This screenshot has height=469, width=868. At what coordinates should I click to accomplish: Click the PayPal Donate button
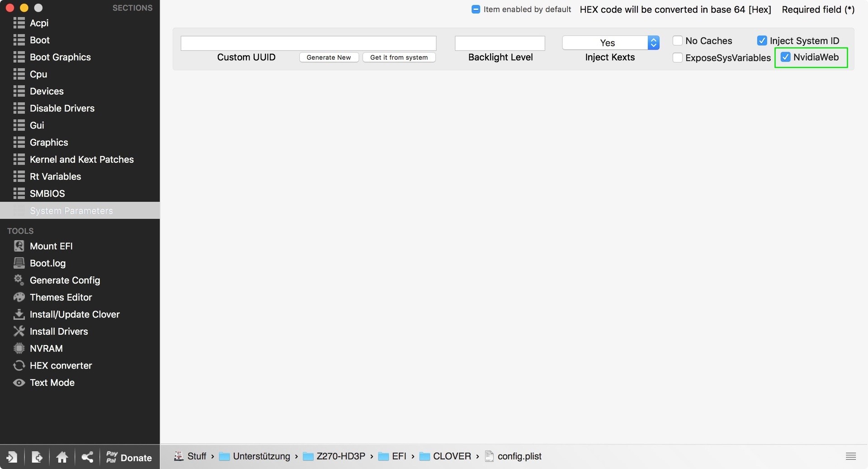click(129, 457)
